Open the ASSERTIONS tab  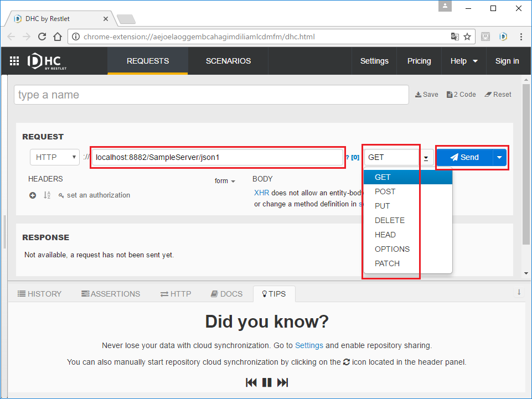[111, 294]
